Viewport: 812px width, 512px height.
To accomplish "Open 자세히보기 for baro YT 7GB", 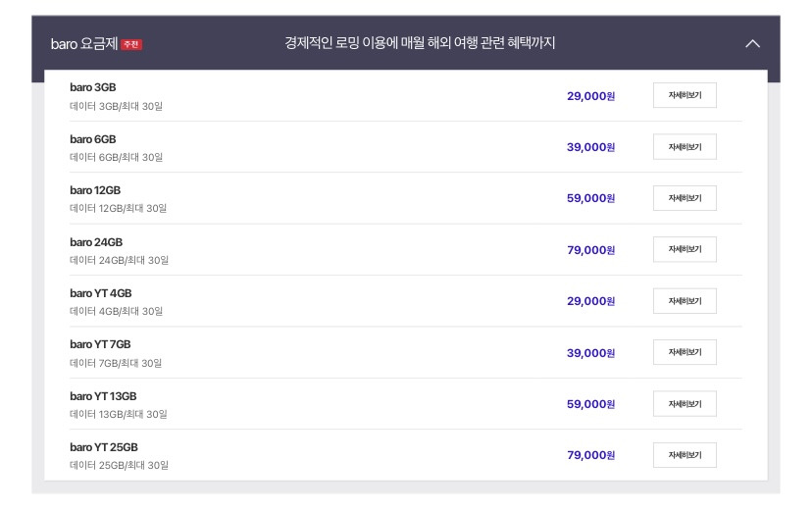I will [x=685, y=352].
